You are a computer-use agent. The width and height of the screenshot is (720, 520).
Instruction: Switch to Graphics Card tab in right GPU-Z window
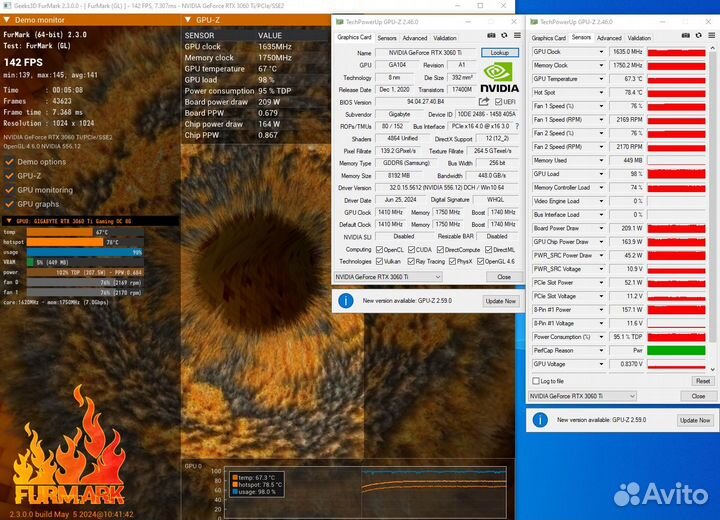549,38
